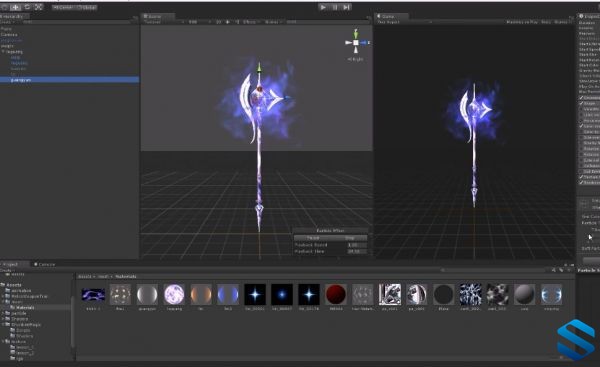Viewport: 600px width, 367px height.
Task: Select the orange-edged sphere material
Action: 201,294
